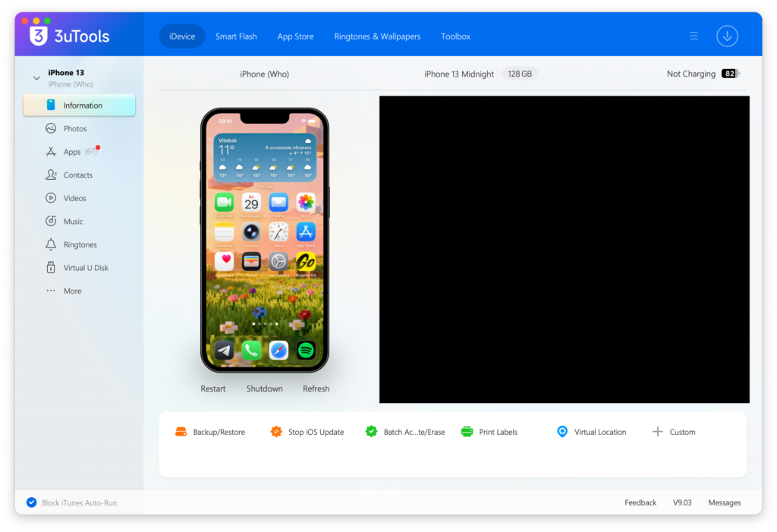
Task: Go to Ringtones & Wallpapers tab
Action: 377,36
